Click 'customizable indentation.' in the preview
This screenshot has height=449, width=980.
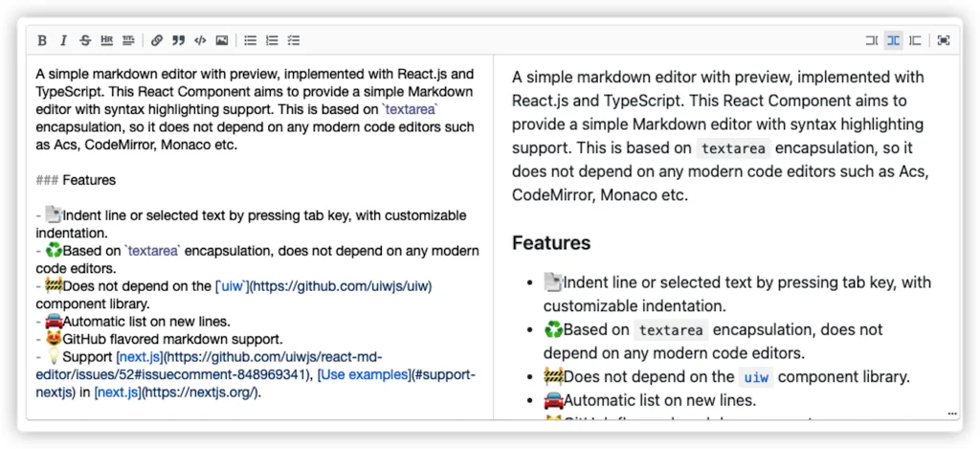635,306
